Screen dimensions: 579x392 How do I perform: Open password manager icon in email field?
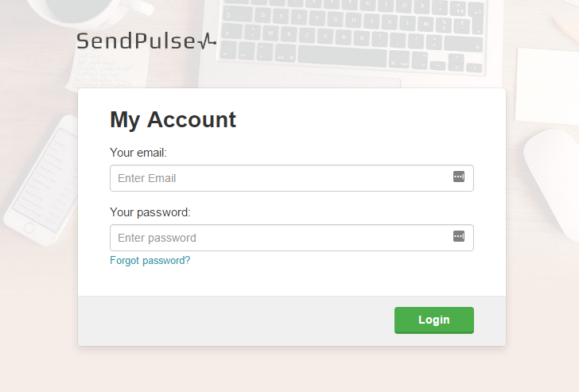[x=459, y=177]
